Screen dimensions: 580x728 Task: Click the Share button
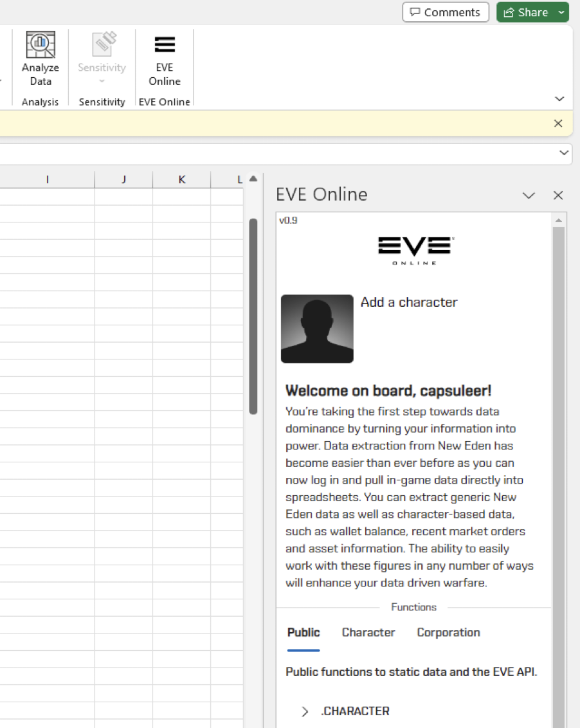[x=526, y=12]
